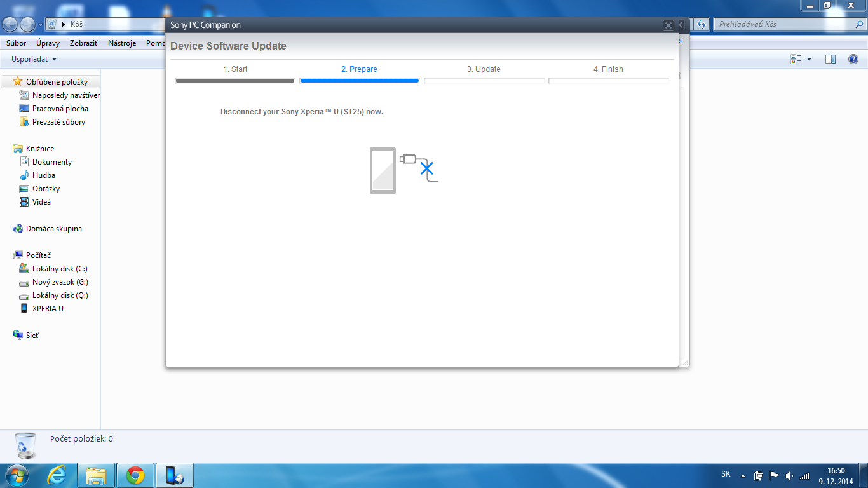Open the Videá library
The width and height of the screenshot is (868, 488).
pos(35,202)
